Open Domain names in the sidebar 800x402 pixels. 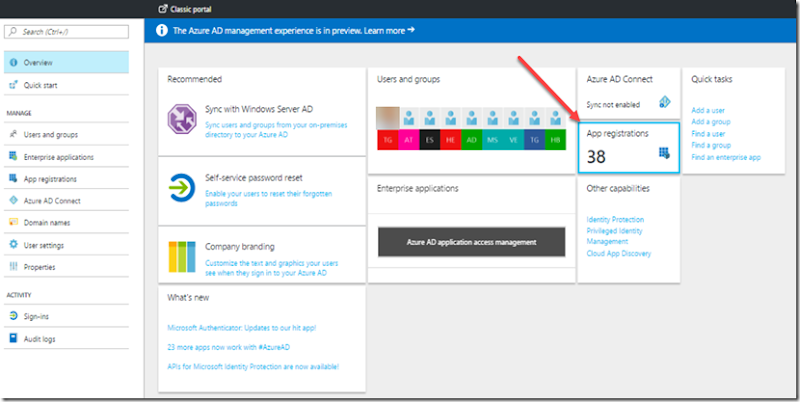tap(66, 222)
